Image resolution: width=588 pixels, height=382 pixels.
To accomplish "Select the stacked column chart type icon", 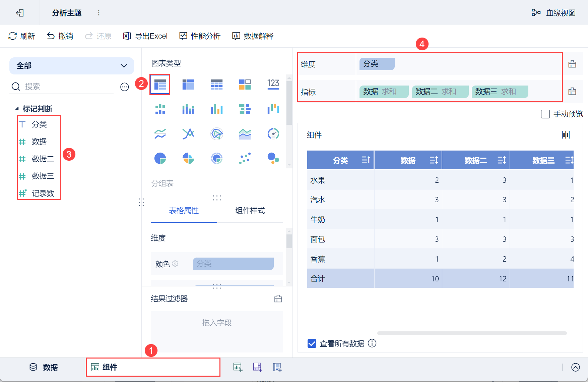I will 188,109.
